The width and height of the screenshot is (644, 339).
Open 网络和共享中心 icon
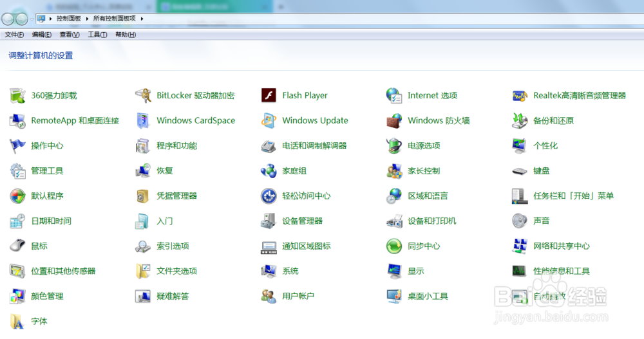tap(520, 246)
